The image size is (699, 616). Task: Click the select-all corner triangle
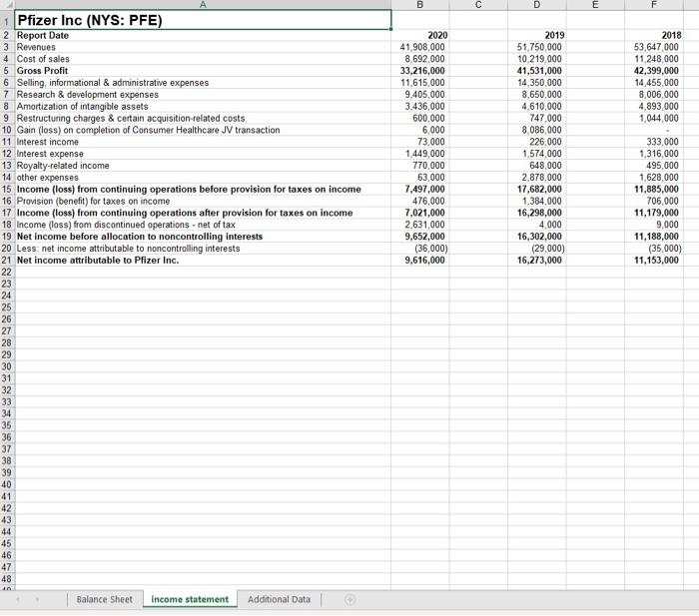pos(7,5)
